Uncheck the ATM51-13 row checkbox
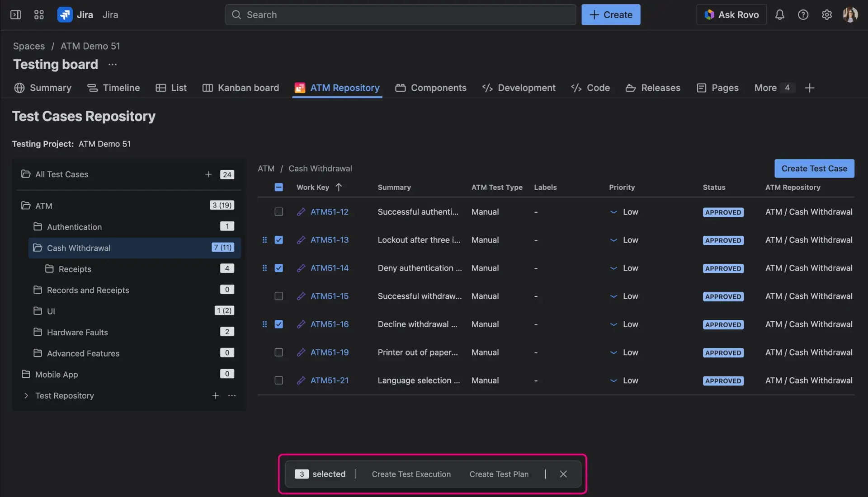The height and width of the screenshot is (497, 868). pyautogui.click(x=278, y=240)
